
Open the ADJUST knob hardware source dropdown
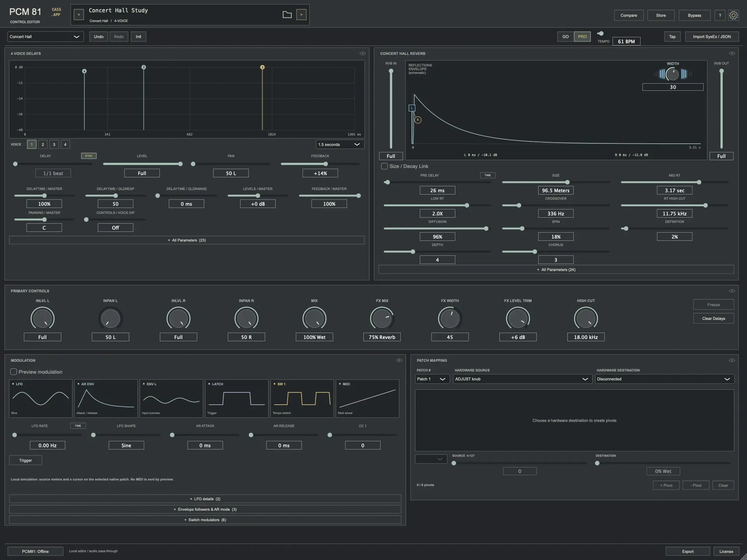coord(523,379)
